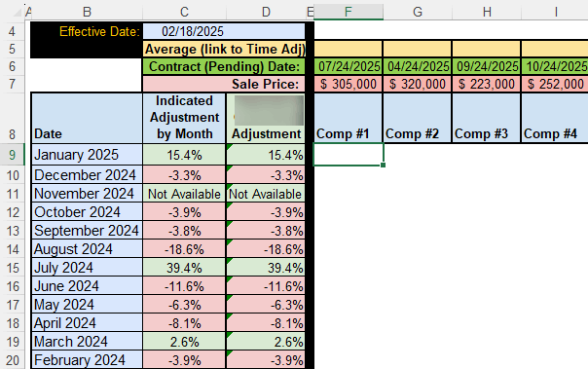Click the 'Effective Date:' label cell
Screen dimensions: 588x369
tap(87, 31)
